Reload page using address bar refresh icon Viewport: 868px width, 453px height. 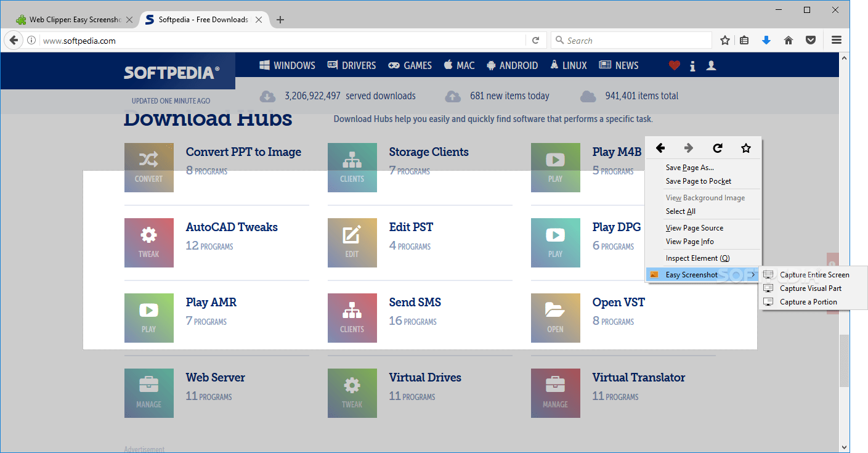pos(535,41)
